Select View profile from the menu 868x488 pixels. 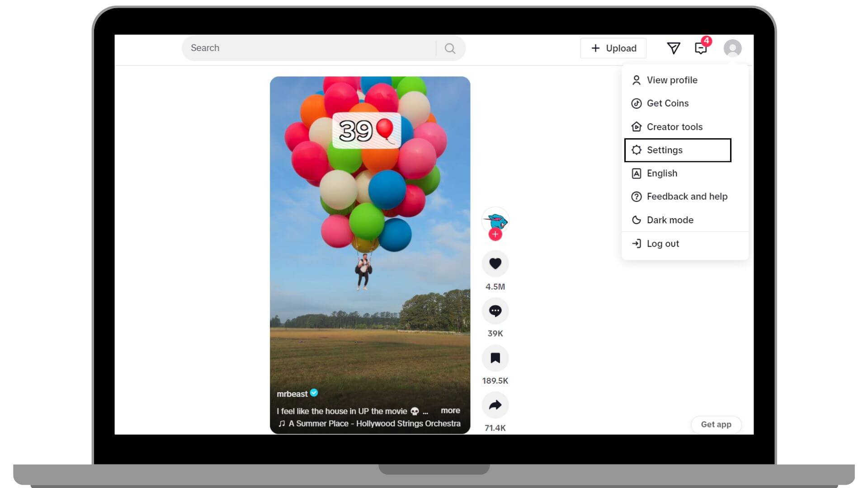pyautogui.click(x=685, y=80)
